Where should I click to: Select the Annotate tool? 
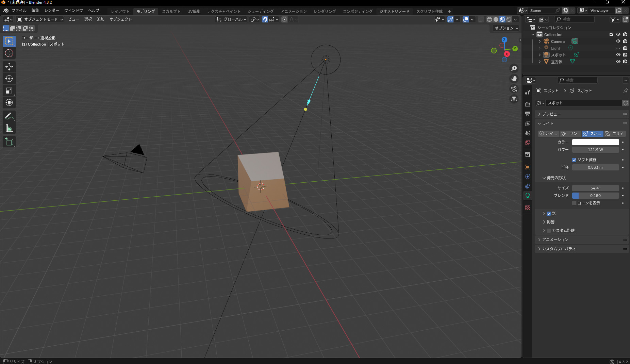[9, 116]
